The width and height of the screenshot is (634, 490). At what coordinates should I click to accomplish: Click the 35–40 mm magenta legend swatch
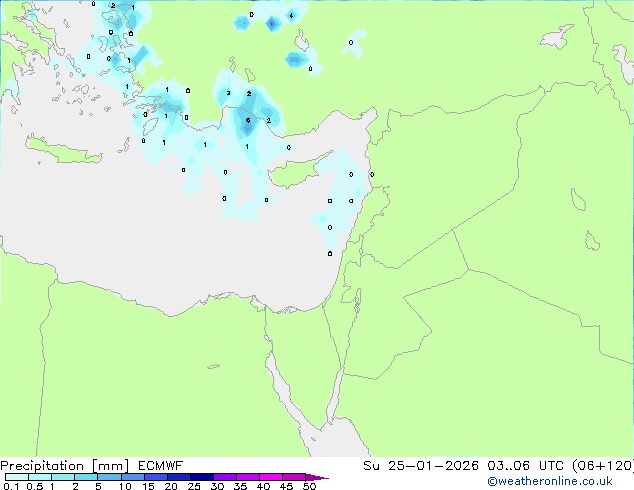click(x=247, y=477)
